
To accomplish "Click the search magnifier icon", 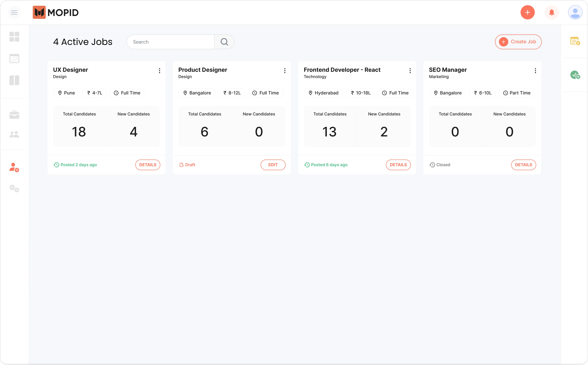I will tap(224, 42).
